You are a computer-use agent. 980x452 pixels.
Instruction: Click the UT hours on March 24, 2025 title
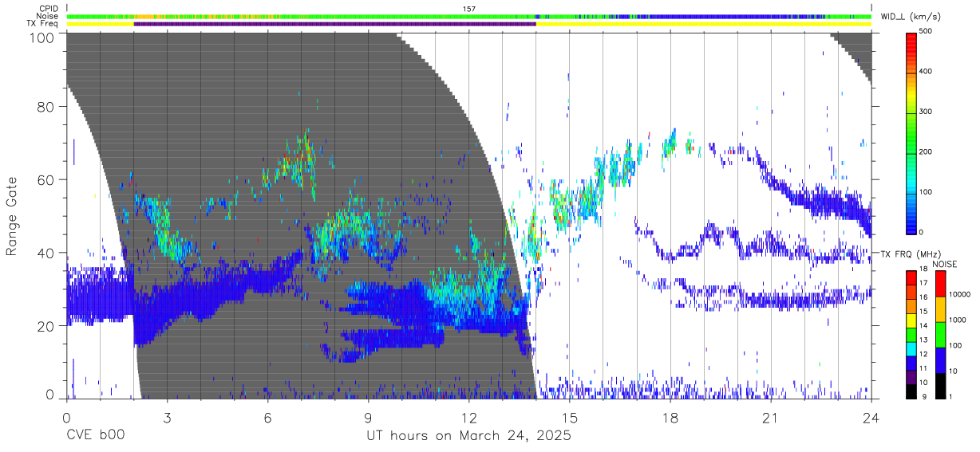coord(469,436)
